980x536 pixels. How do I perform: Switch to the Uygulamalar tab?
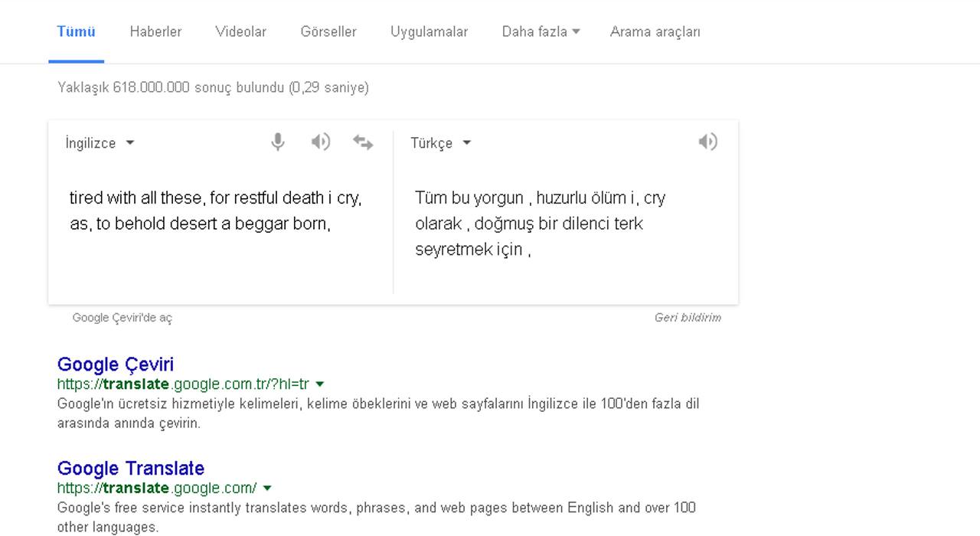tap(429, 31)
